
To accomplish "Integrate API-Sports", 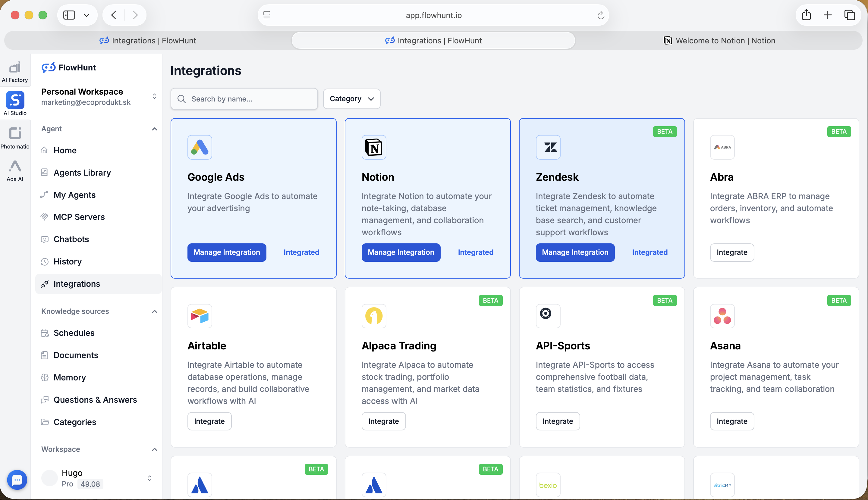I will pos(558,421).
